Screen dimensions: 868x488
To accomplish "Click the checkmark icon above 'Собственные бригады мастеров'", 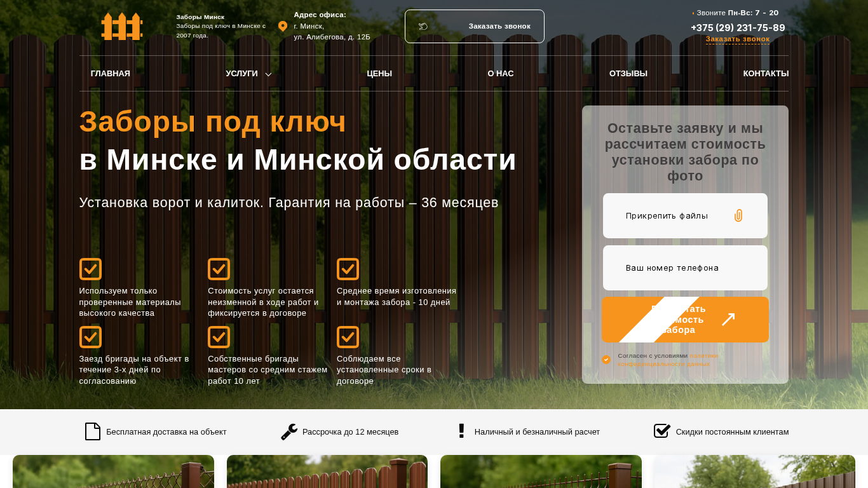I will [219, 337].
